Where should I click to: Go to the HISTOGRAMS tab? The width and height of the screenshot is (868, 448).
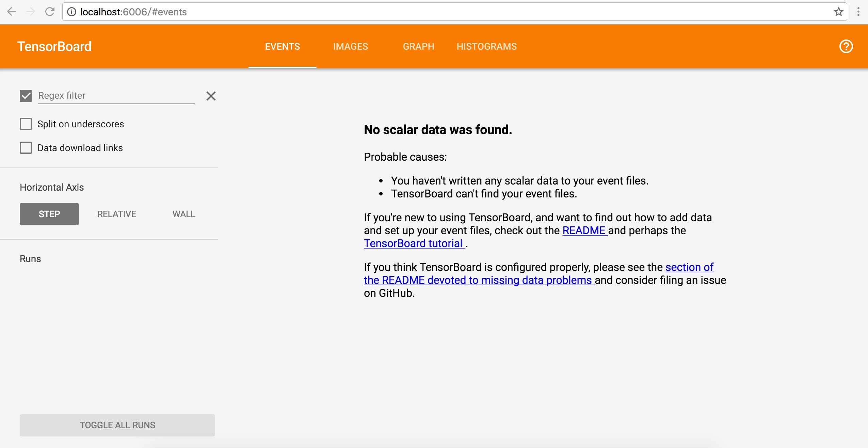coord(486,46)
